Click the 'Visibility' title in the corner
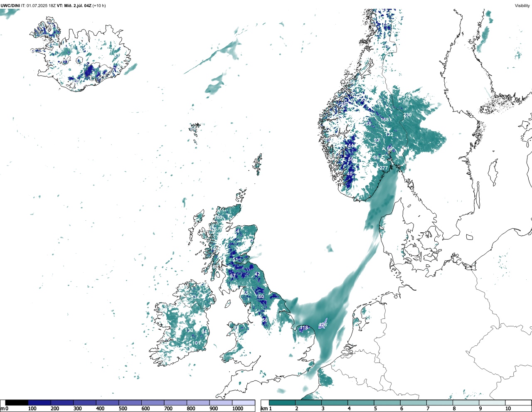 522,5
